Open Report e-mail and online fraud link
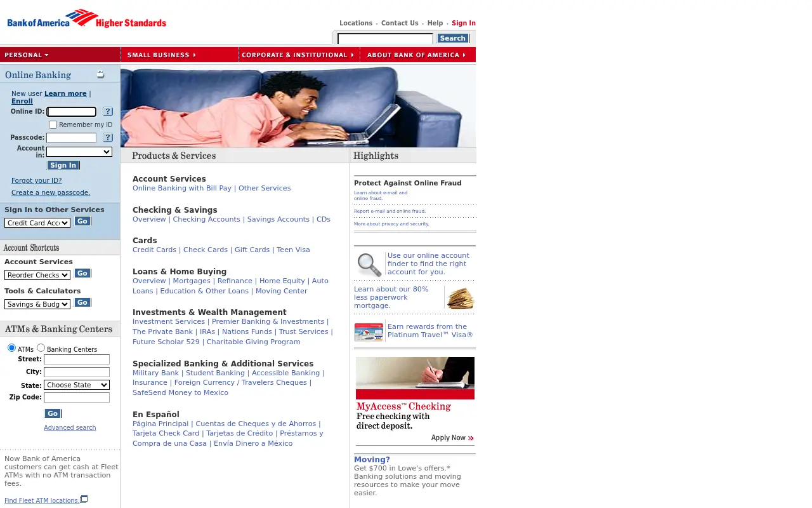This screenshot has height=508, width=812. (390, 211)
